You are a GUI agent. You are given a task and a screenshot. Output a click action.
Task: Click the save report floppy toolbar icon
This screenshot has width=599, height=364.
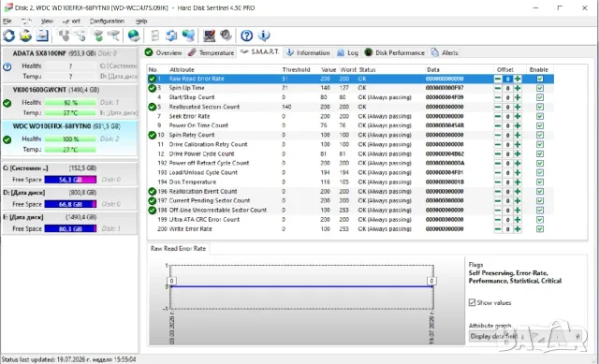42,36
